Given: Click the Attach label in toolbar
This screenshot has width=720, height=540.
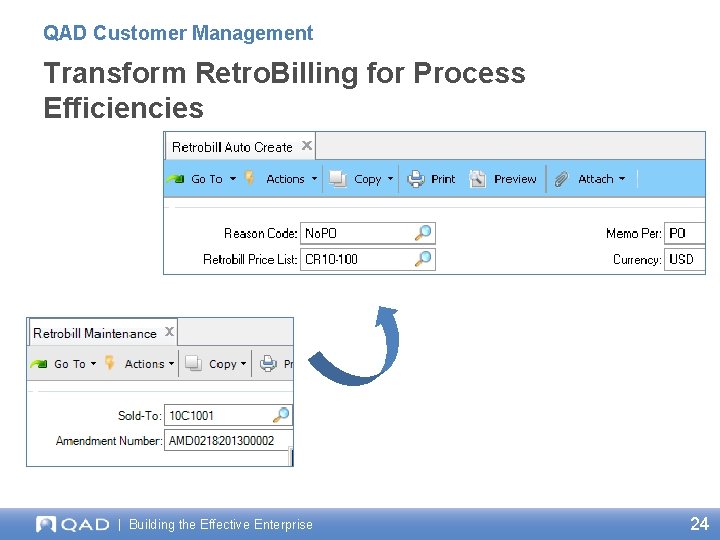Looking at the screenshot, I should pos(596,179).
